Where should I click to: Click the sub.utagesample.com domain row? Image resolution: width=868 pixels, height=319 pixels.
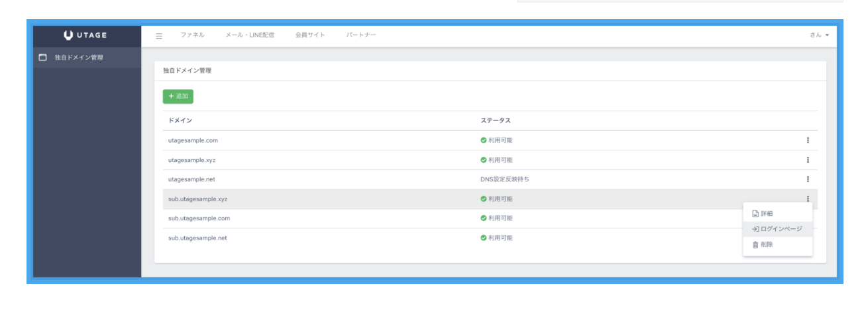point(199,218)
